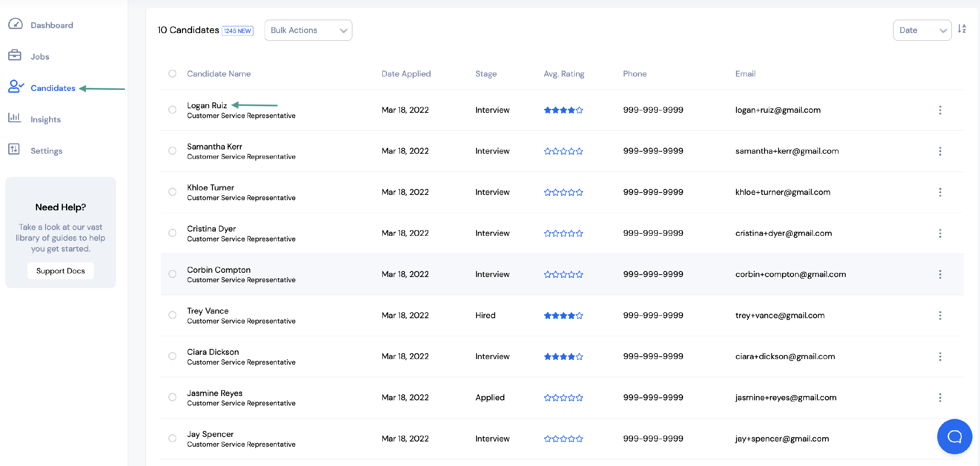Select Khloe Turner row checkbox

click(x=172, y=192)
